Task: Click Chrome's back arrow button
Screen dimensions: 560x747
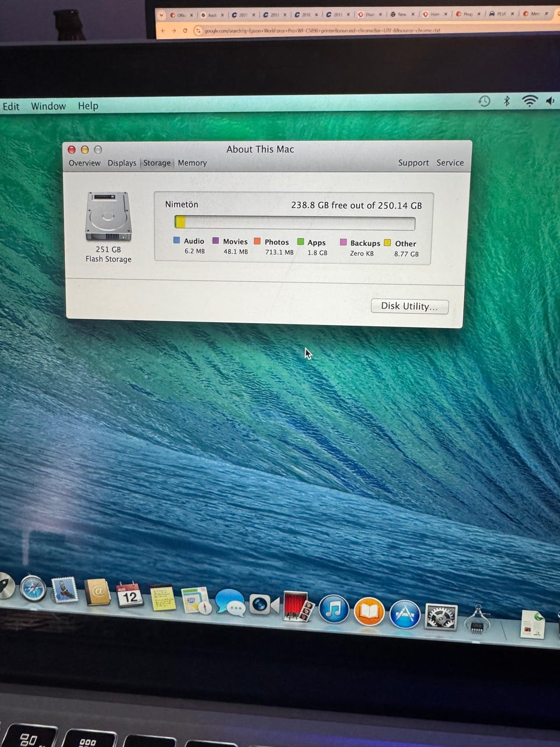Action: point(163,30)
